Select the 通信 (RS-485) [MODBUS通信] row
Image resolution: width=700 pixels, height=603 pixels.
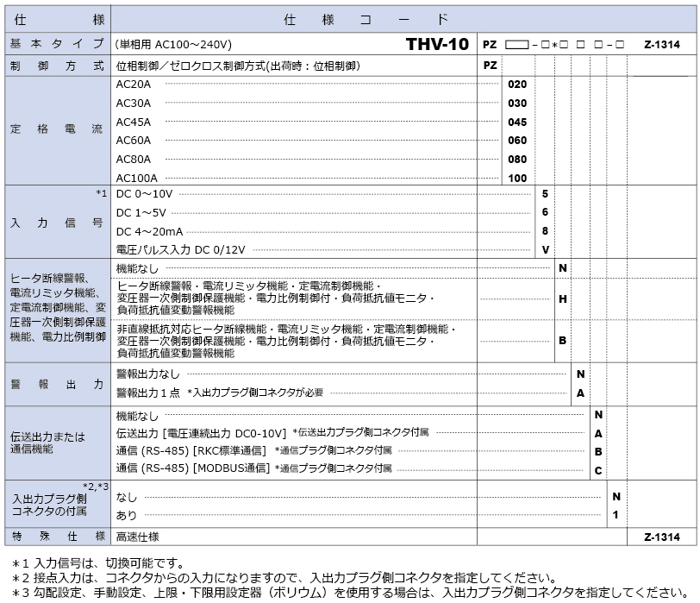coord(192,468)
